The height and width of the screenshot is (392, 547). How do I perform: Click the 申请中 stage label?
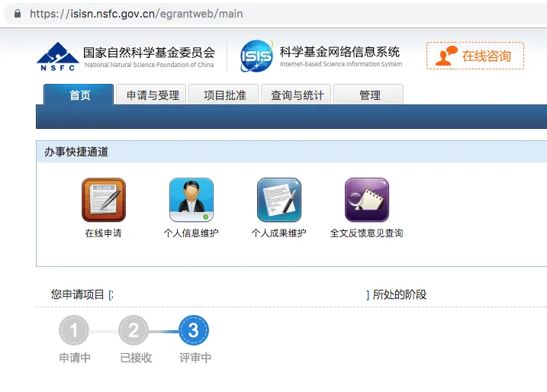(x=75, y=358)
